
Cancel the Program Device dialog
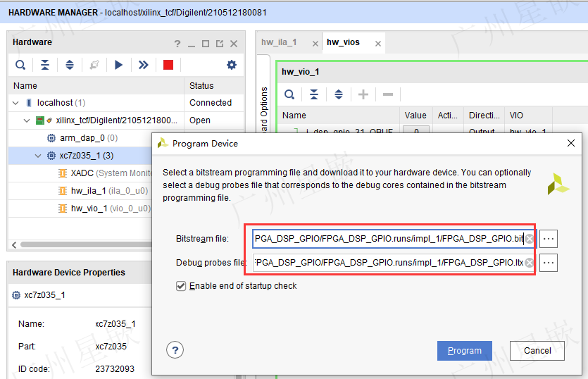(x=537, y=351)
